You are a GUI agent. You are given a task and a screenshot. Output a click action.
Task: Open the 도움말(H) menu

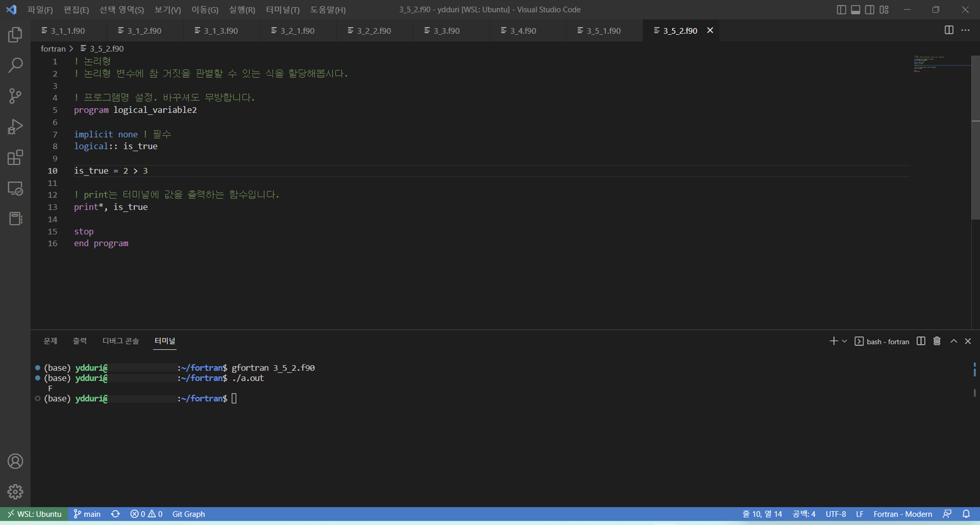click(x=328, y=10)
